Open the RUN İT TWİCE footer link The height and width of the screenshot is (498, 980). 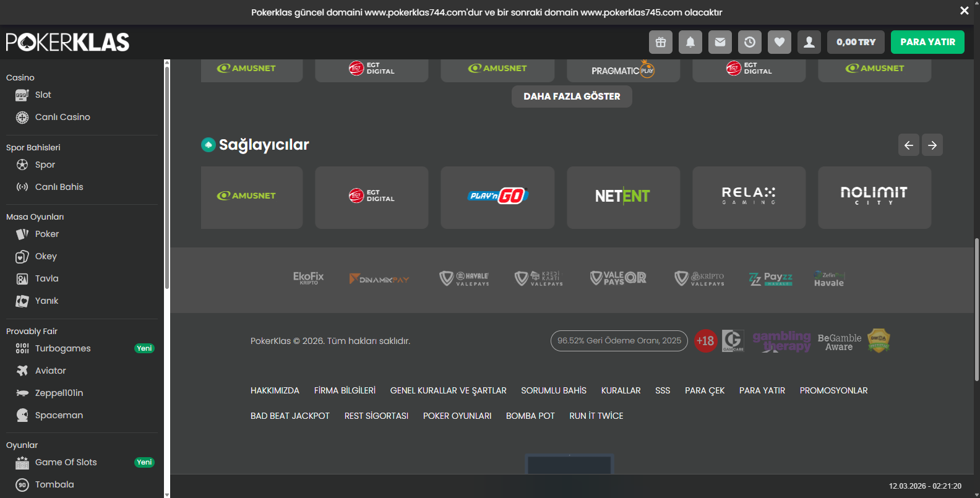point(596,416)
